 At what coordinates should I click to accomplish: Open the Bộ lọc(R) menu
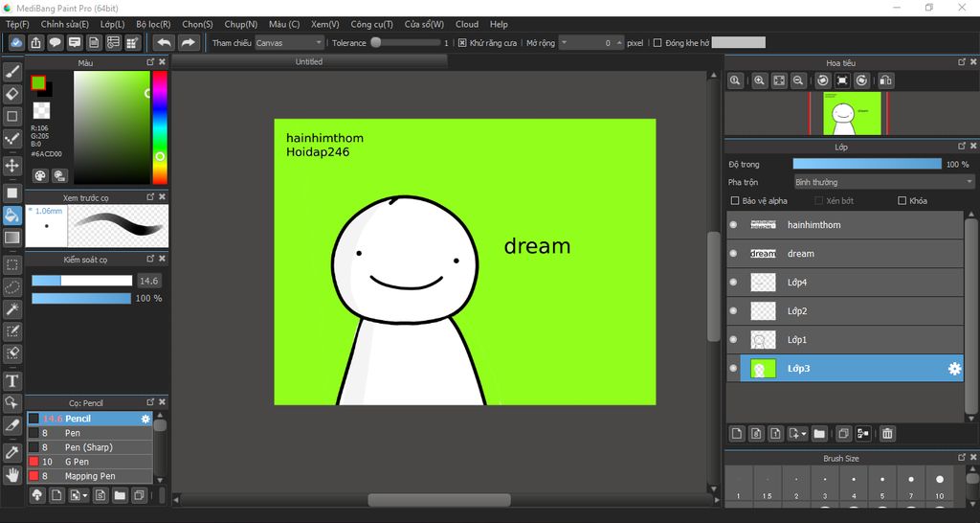153,24
